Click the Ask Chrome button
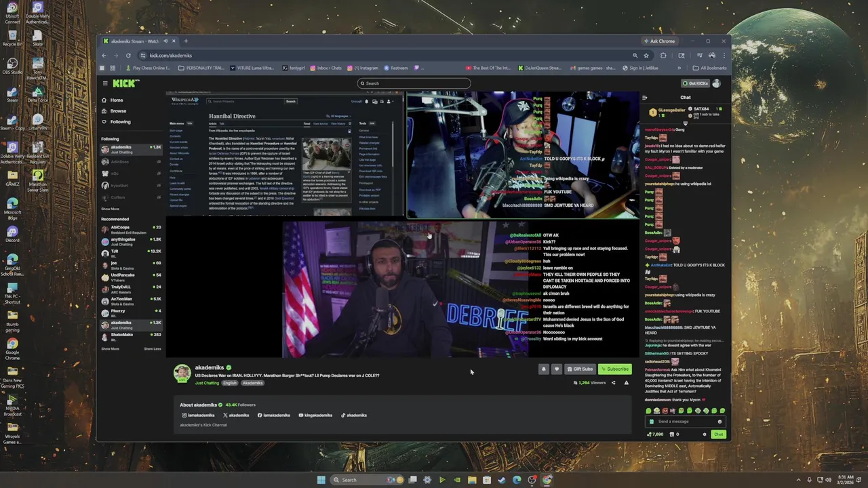 coord(658,41)
